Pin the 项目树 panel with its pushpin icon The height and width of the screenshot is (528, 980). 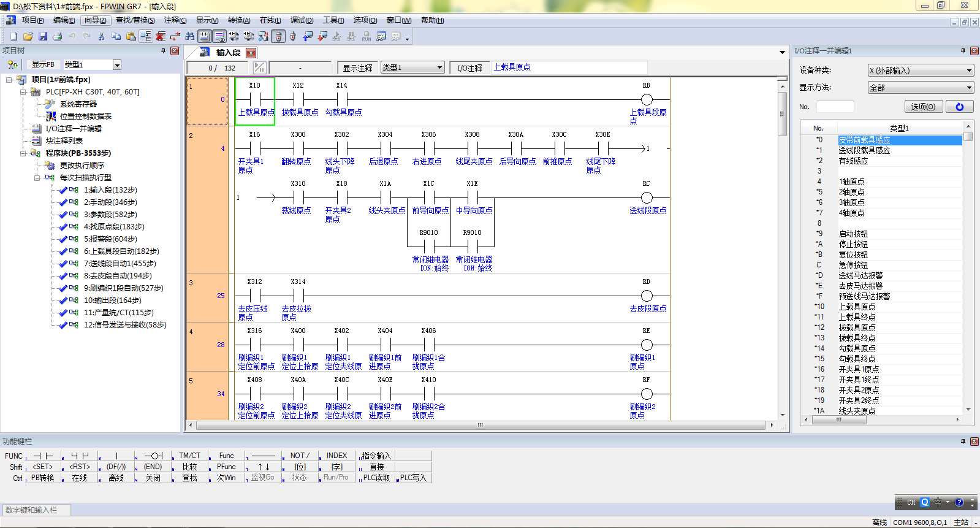(163, 51)
